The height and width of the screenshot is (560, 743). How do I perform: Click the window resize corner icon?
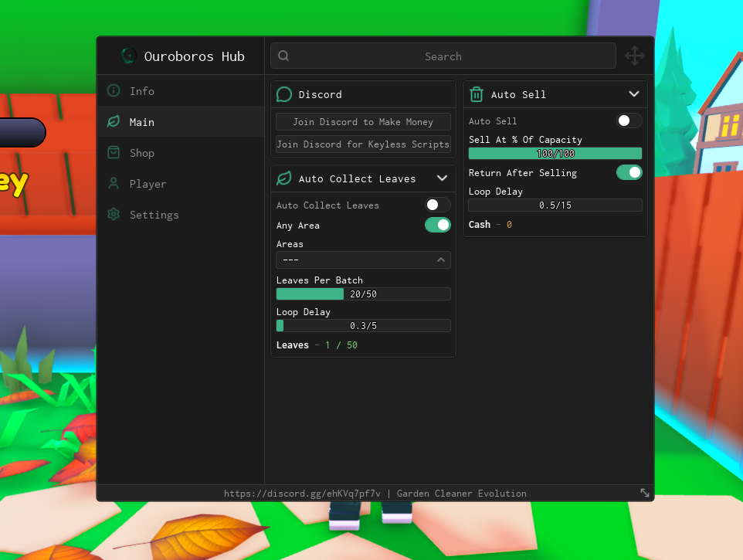coord(645,493)
